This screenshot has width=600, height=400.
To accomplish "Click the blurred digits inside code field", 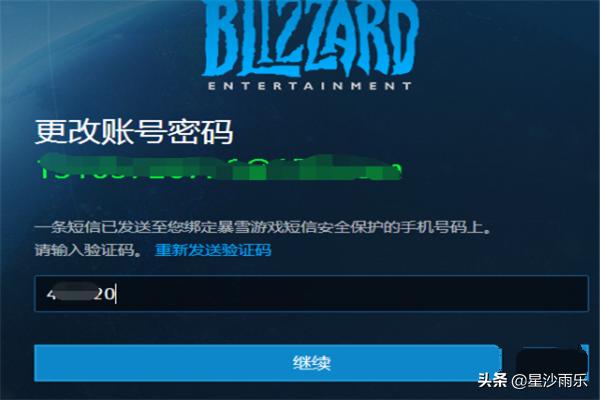I will coord(75,294).
